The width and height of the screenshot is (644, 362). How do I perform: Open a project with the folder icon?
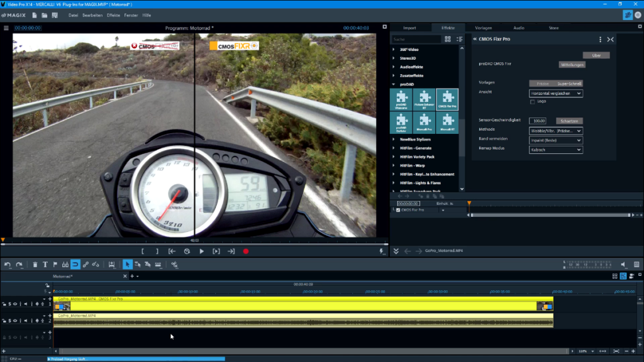point(45,15)
